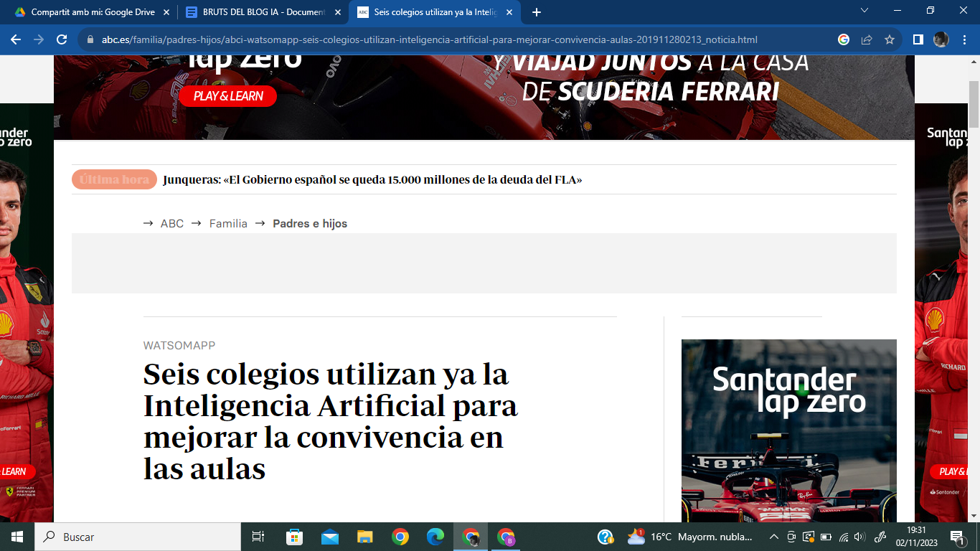Open File Explorer from taskbar
The height and width of the screenshot is (551, 980).
[365, 537]
